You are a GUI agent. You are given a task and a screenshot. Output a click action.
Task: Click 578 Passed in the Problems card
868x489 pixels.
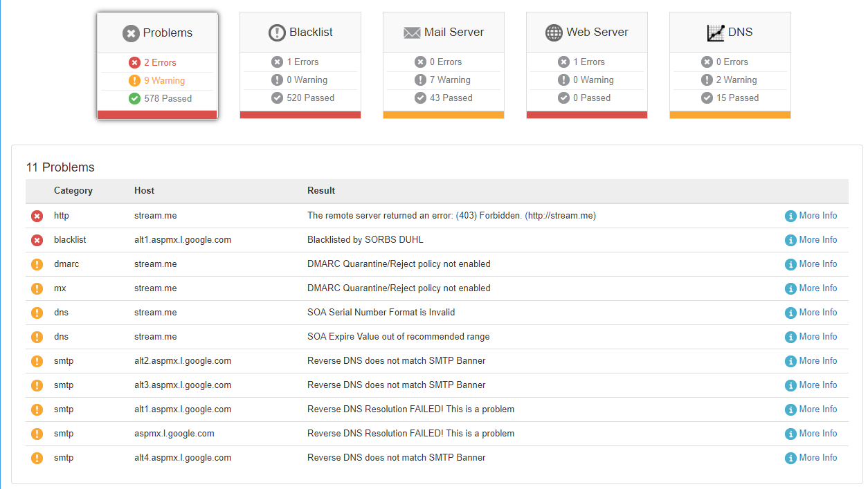(168, 99)
